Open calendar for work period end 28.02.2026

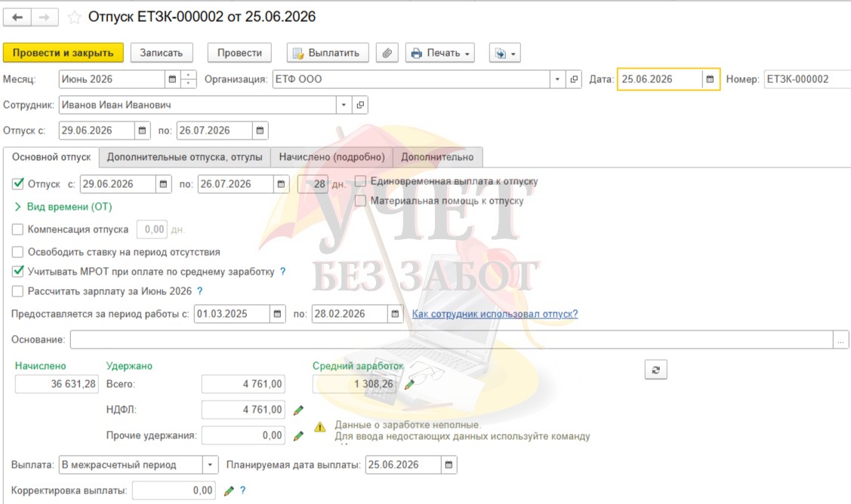coord(395,314)
